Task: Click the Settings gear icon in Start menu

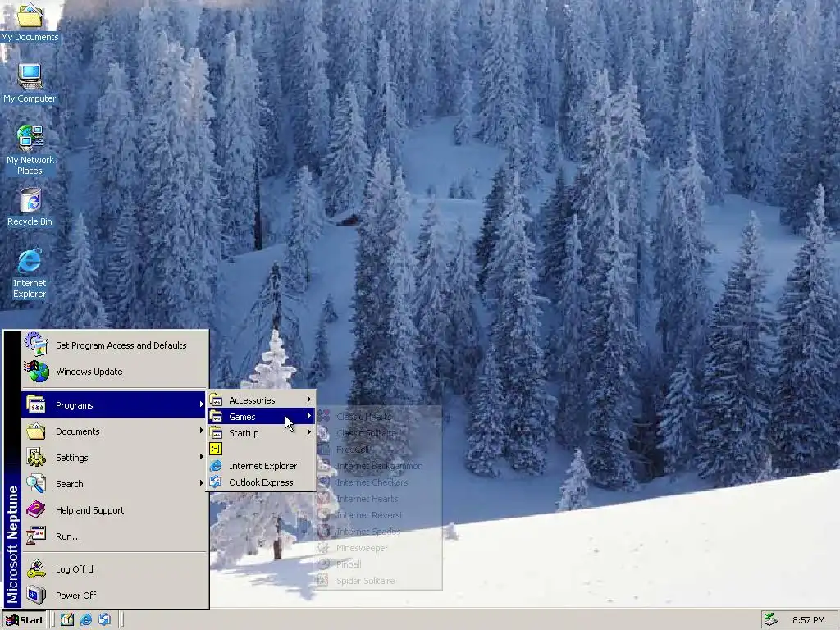Action: pyautogui.click(x=36, y=457)
